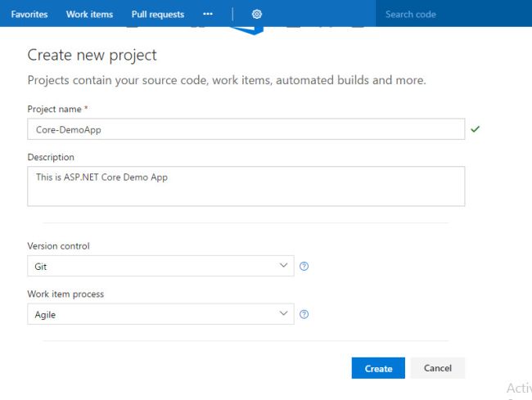Click into the Description text area
The height and width of the screenshot is (400, 532).
pos(246,187)
